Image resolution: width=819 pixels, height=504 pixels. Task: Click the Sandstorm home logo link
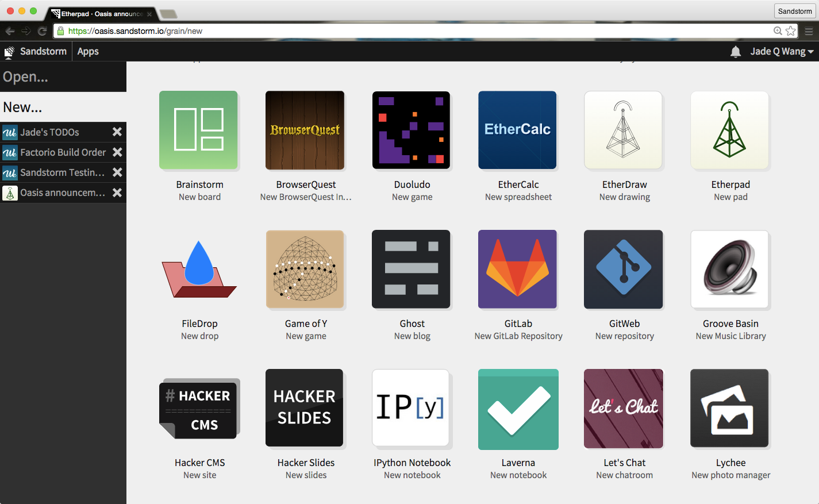tap(36, 52)
